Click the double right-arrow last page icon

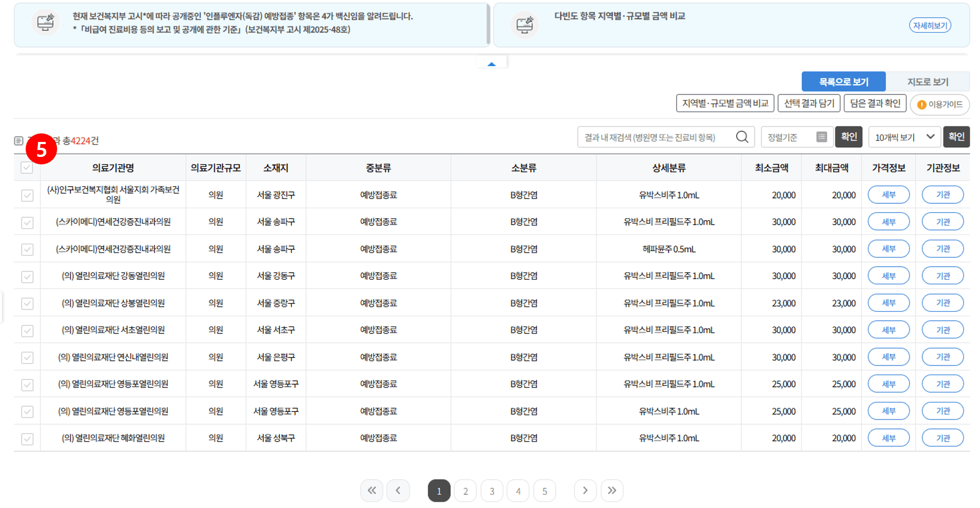(612, 490)
